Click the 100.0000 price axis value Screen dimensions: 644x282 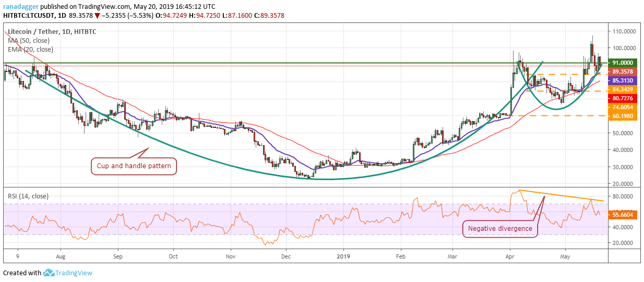pyautogui.click(x=624, y=48)
